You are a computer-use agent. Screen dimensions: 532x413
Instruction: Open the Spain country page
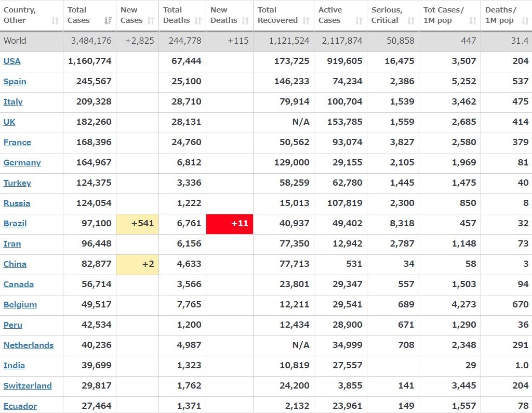click(15, 81)
